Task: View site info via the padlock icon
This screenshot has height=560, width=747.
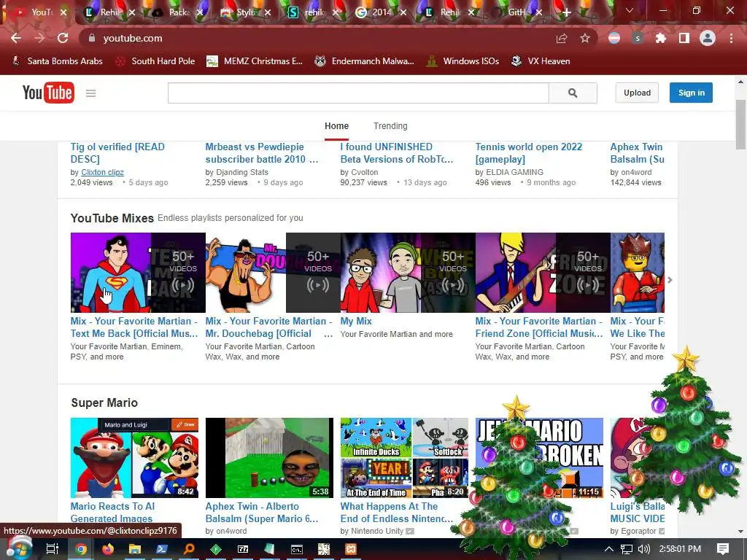Action: 92,38
